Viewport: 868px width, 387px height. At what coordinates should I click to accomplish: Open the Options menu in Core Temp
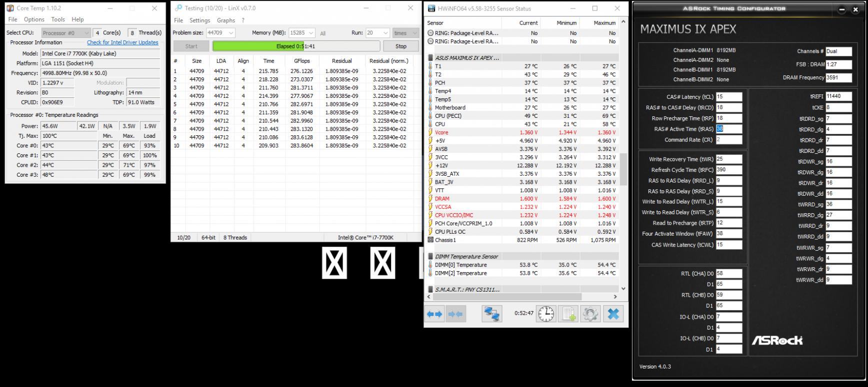click(34, 19)
